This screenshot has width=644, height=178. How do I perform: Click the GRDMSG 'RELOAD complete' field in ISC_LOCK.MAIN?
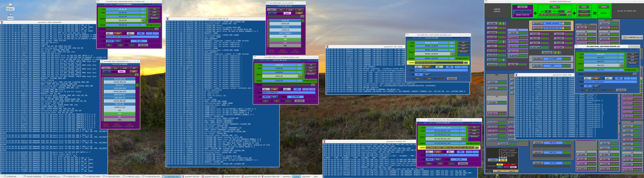click(441, 70)
